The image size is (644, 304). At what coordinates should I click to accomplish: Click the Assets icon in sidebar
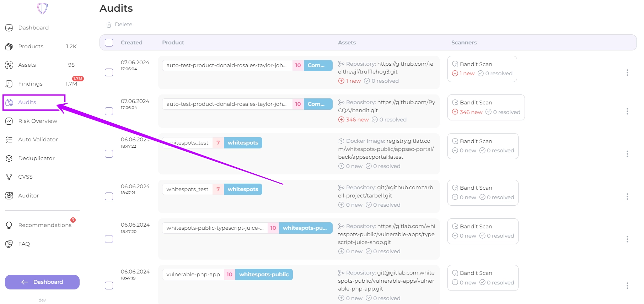[x=9, y=65]
